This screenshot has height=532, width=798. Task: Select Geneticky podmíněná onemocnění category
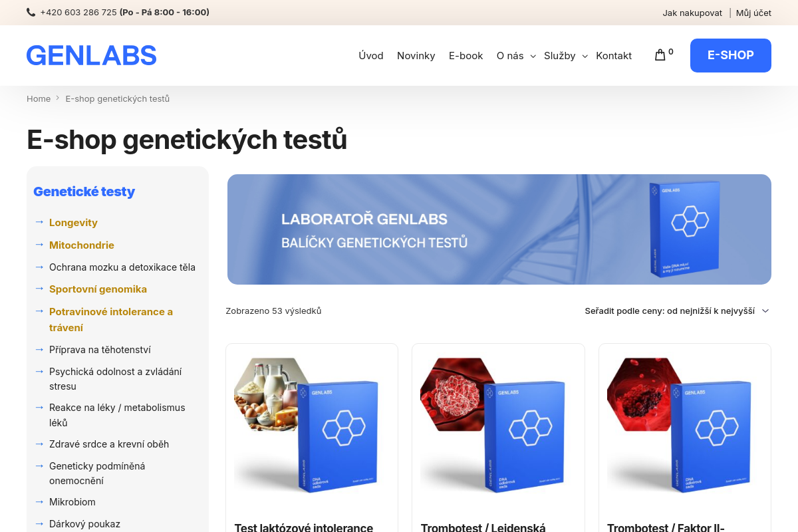tap(97, 473)
